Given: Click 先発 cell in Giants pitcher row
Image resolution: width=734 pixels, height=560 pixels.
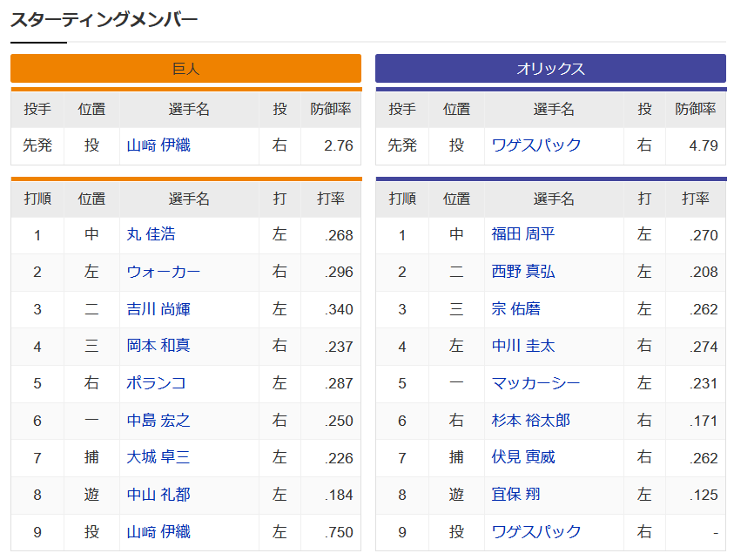Looking at the screenshot, I should point(37,145).
